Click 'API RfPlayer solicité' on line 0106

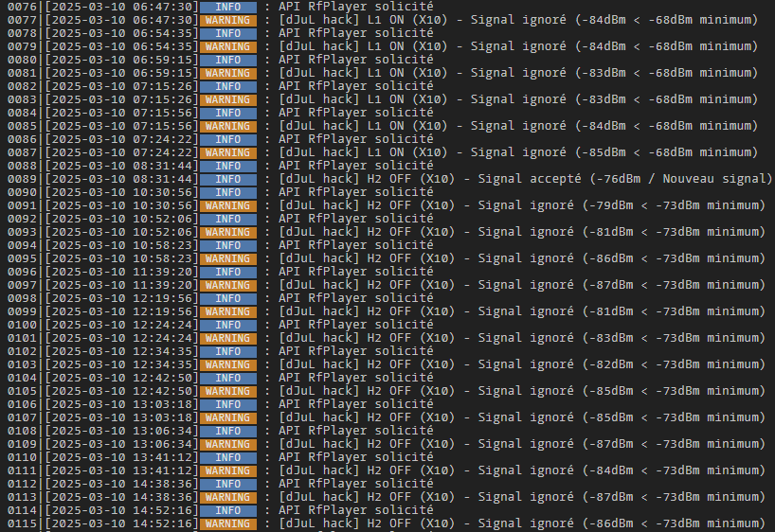tap(356, 404)
